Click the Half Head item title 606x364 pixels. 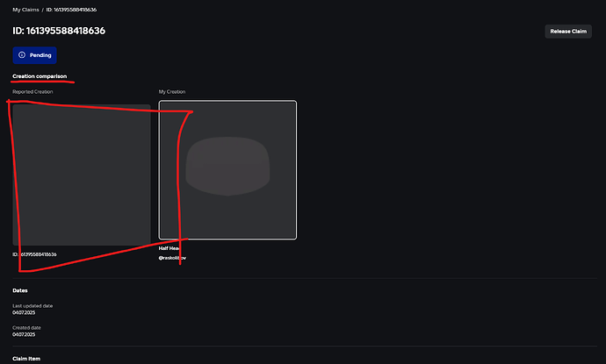coord(170,248)
